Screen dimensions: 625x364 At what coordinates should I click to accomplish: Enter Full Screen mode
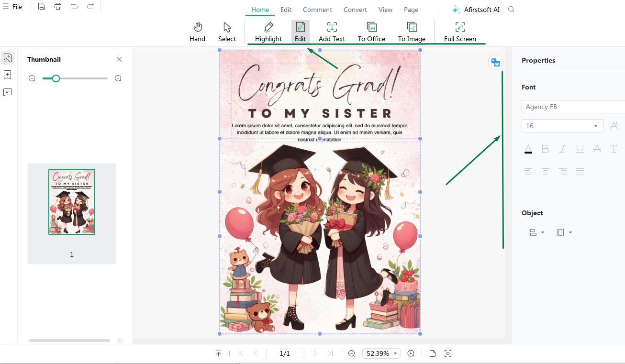click(x=460, y=32)
